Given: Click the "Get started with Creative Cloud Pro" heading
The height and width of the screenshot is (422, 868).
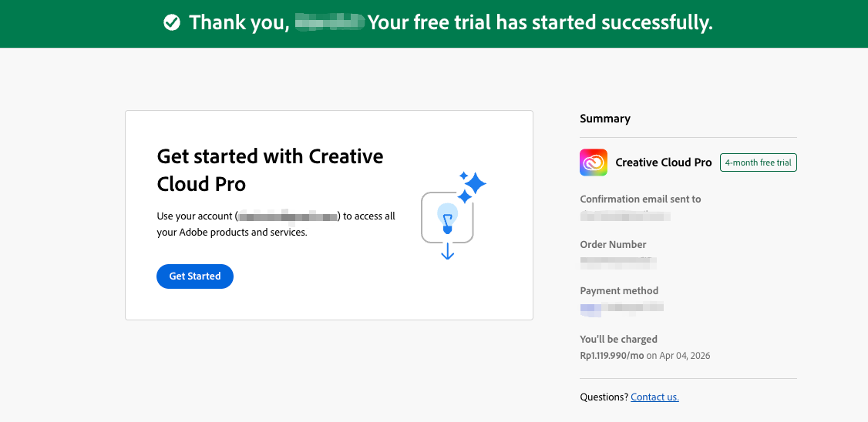Looking at the screenshot, I should pos(270,170).
